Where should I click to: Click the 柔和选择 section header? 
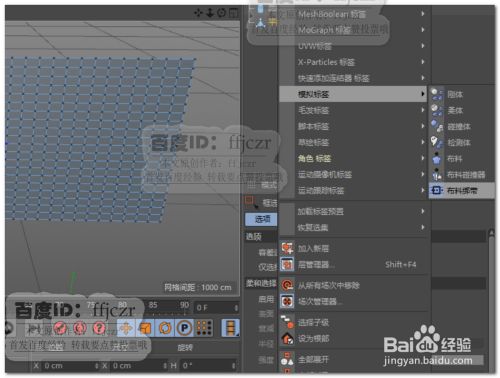(x=261, y=283)
